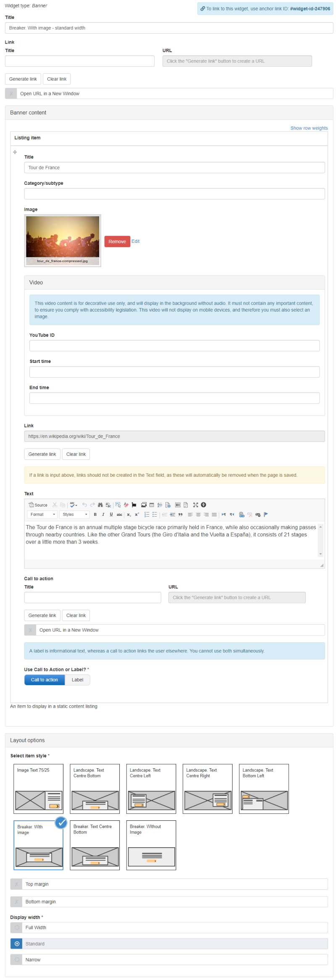The width and height of the screenshot is (336, 980).
Task: Select Breaker Without Image style
Action: pyautogui.click(x=151, y=845)
